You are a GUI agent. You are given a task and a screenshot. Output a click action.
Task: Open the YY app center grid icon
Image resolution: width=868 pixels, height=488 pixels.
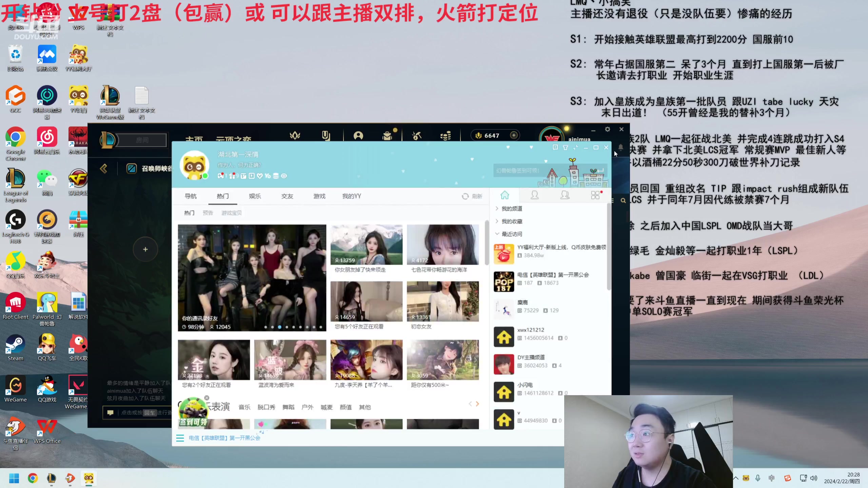point(595,195)
